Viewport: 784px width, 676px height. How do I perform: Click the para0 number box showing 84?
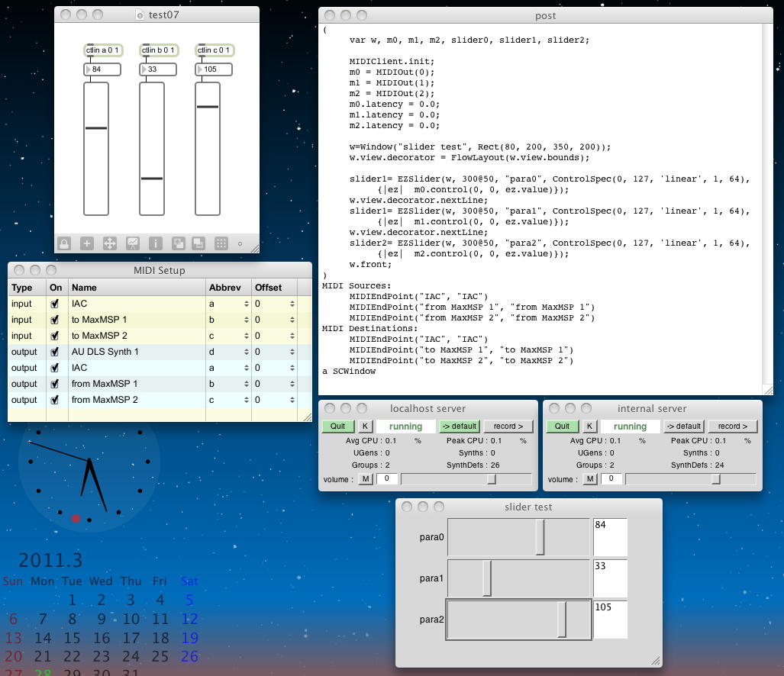tap(610, 537)
